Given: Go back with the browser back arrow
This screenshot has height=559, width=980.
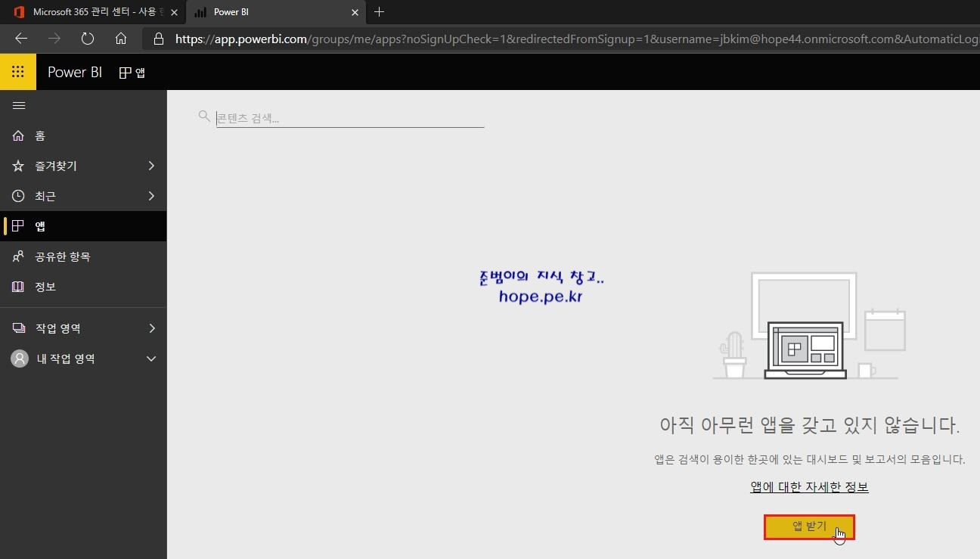Looking at the screenshot, I should (x=21, y=39).
